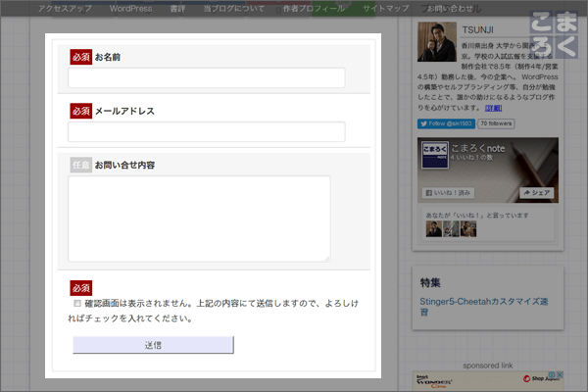
Task: Click the 必須 badge beside お名前
Action: point(81,57)
